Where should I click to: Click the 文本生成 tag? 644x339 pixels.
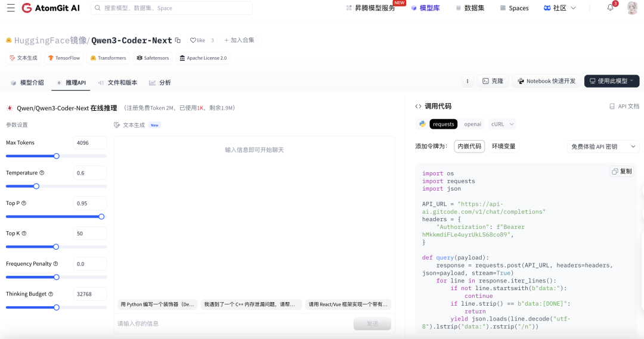coord(23,58)
